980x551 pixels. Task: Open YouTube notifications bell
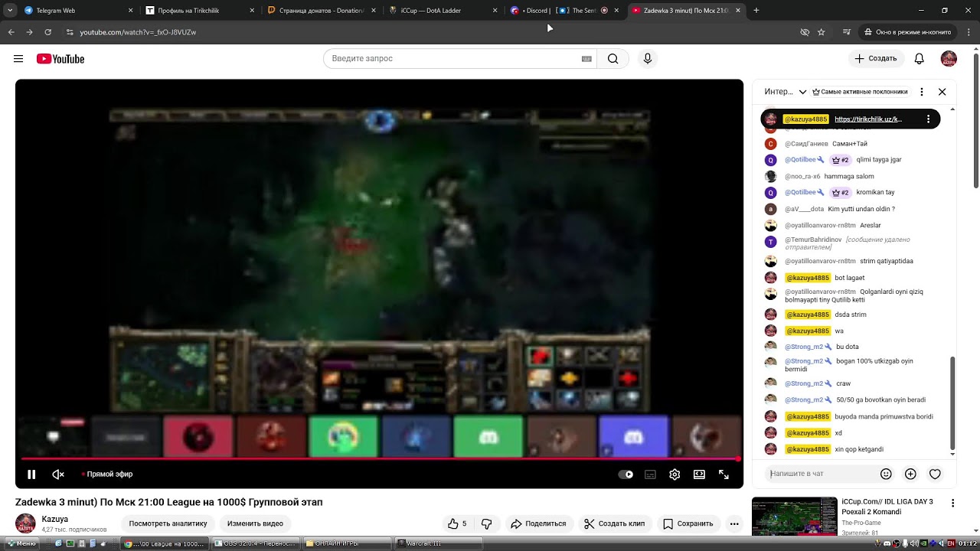click(x=920, y=59)
